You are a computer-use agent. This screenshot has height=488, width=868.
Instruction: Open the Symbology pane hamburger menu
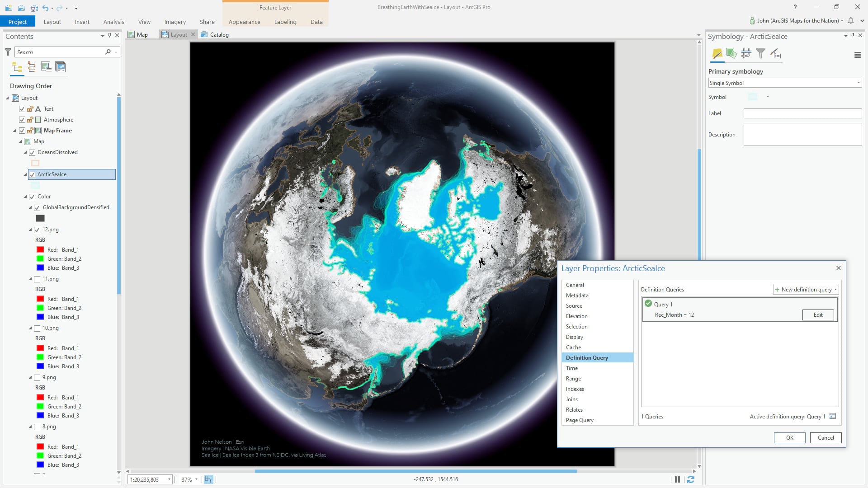(x=857, y=55)
